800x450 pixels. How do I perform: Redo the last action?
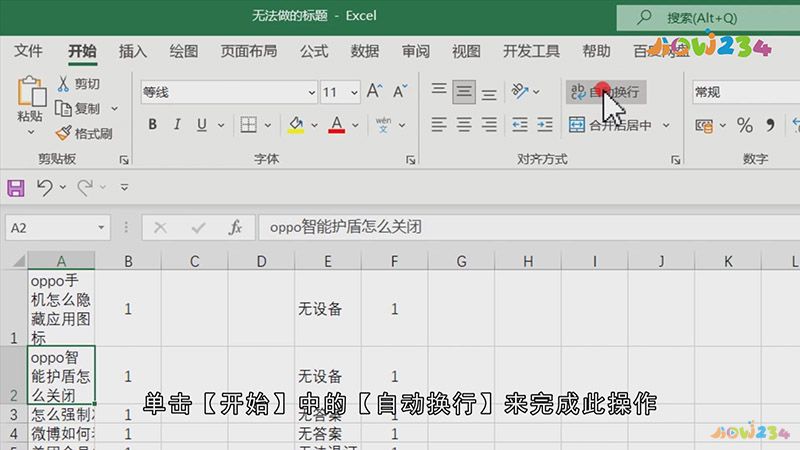[x=85, y=188]
